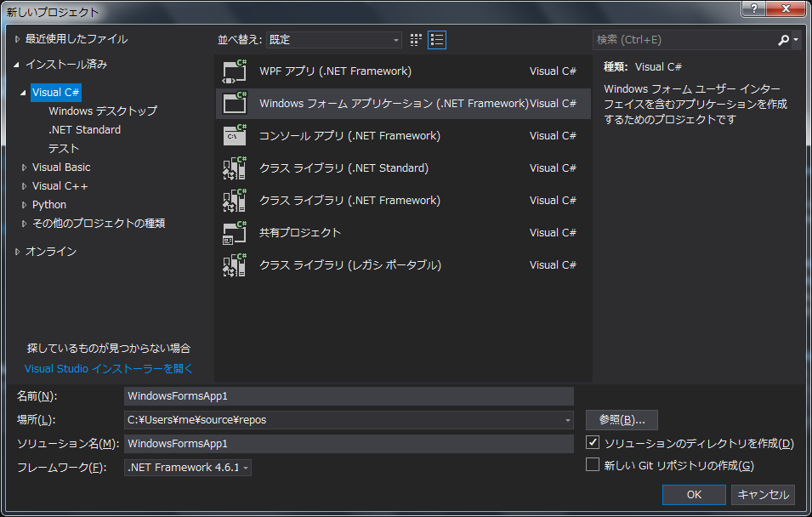This screenshot has width=812, height=517.
Task: Expand 最近使用したファイル node
Action: 17,39
